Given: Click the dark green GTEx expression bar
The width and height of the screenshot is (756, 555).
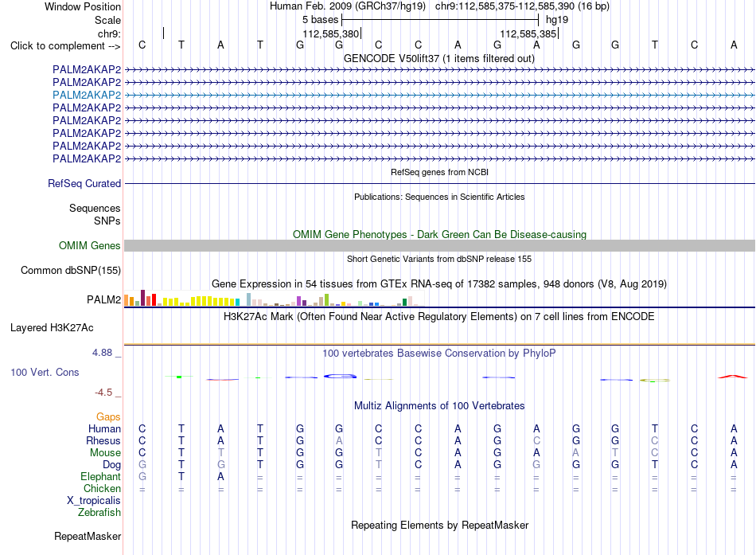Looking at the screenshot, I should click(404, 302).
